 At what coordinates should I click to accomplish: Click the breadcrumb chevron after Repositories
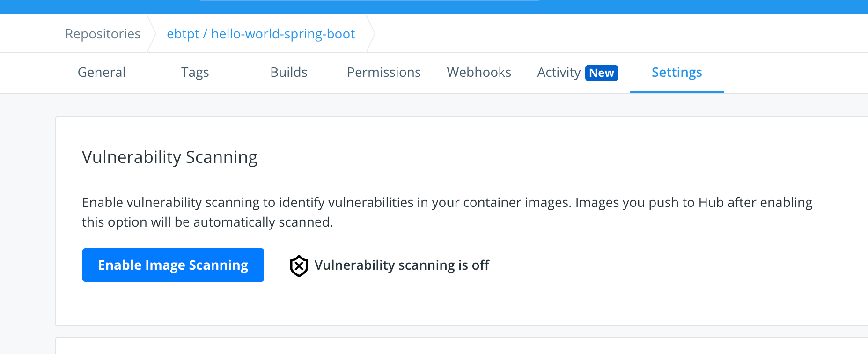(x=152, y=34)
